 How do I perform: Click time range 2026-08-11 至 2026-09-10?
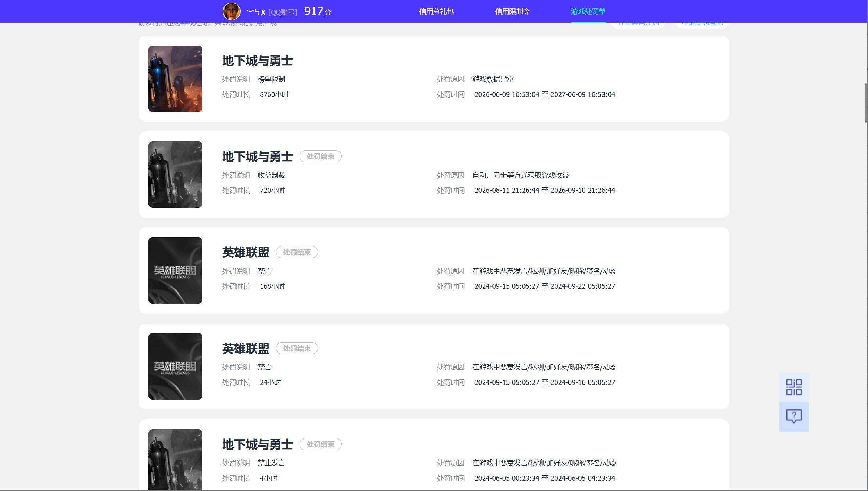pos(545,190)
